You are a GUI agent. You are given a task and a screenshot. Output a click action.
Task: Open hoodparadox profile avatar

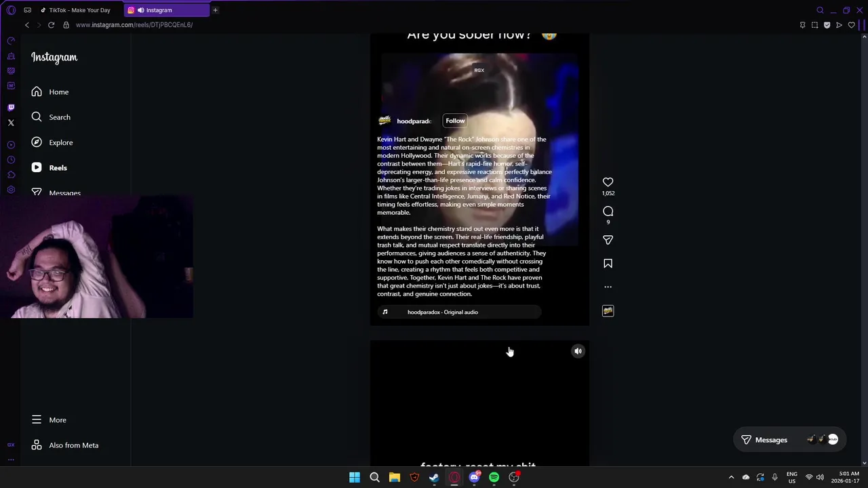(384, 121)
